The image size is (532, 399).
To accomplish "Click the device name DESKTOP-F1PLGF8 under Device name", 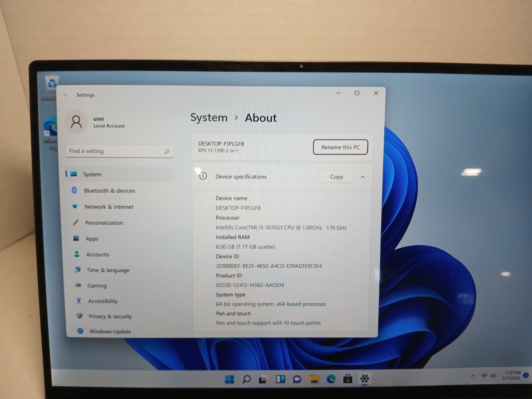I will click(x=238, y=208).
